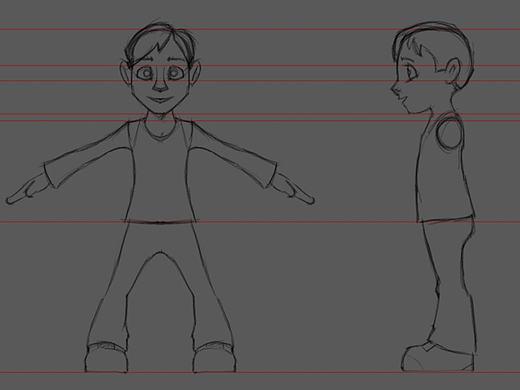Click the shoulder circle on side-view figure
Screen dimensions: 520x390
448,134
